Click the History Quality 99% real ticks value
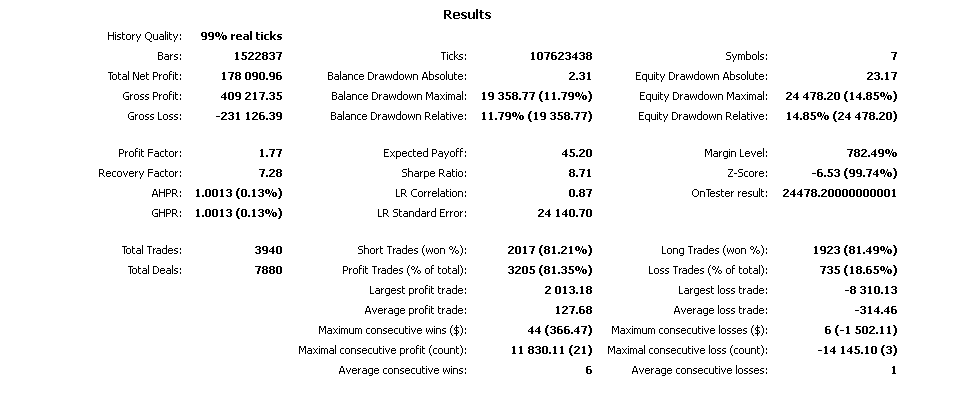Image resolution: width=958 pixels, height=404 pixels. [241, 36]
